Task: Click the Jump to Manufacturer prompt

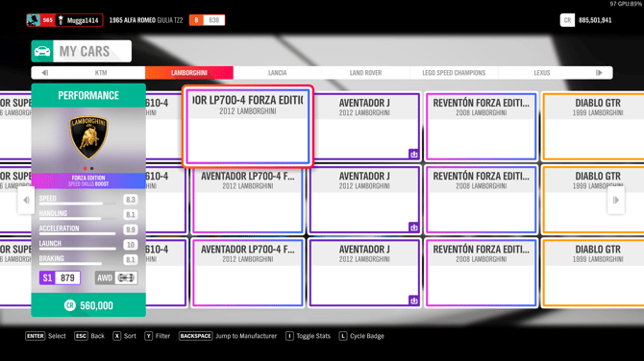Action: 228,336
